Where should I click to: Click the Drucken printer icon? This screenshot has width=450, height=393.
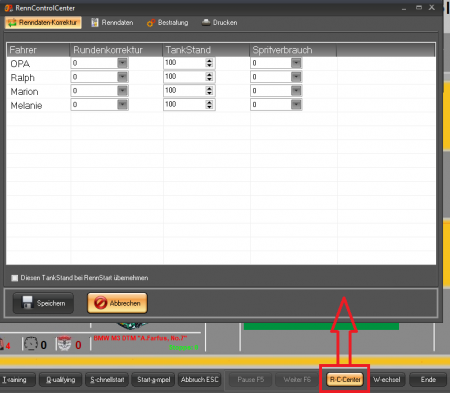[x=206, y=22]
